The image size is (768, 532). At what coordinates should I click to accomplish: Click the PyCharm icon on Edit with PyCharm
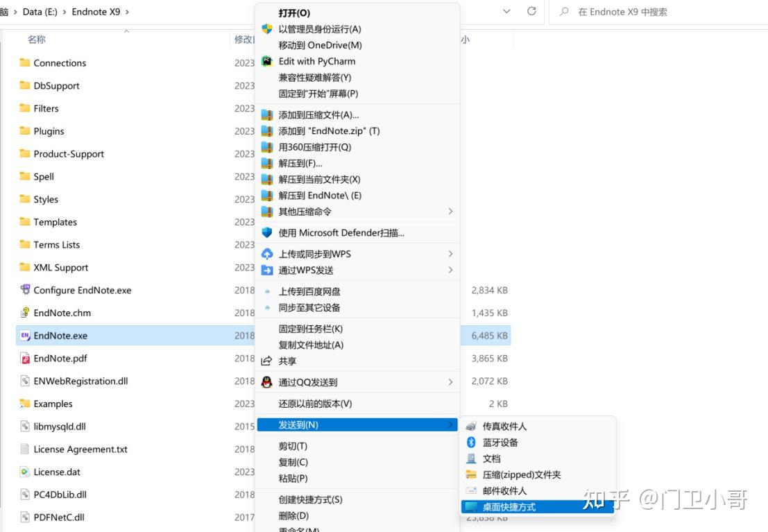[266, 61]
